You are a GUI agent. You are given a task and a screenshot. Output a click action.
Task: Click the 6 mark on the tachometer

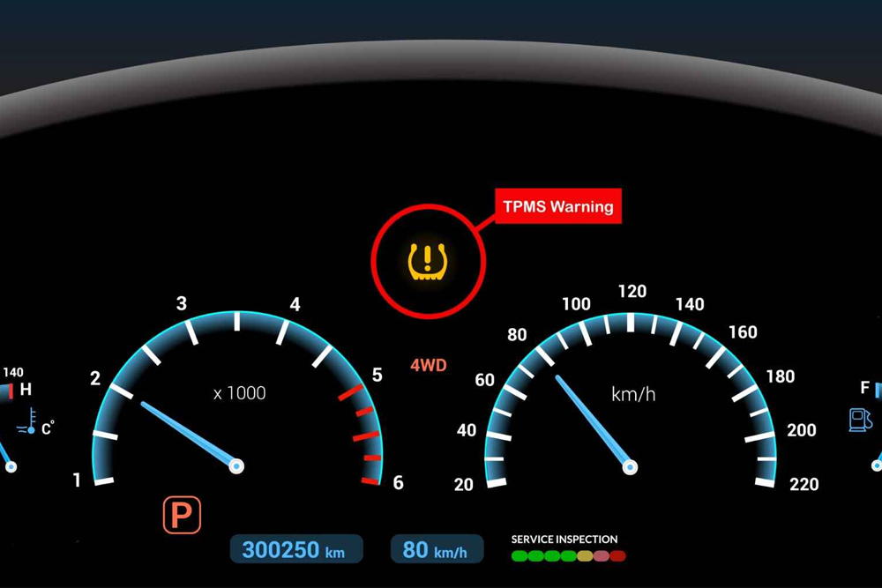[398, 482]
